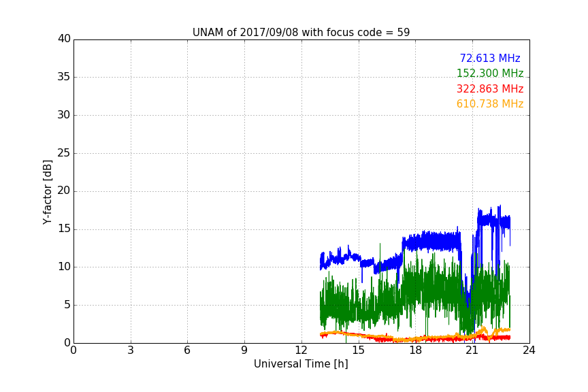Click the y-axis tick label 30
Screen dimensions: 588x392
click(x=64, y=115)
